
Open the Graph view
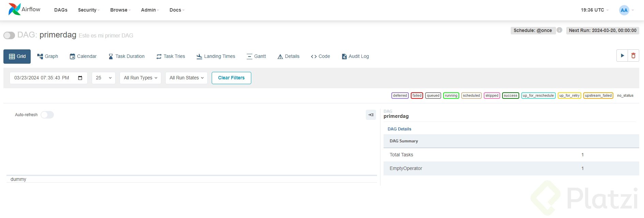[48, 57]
